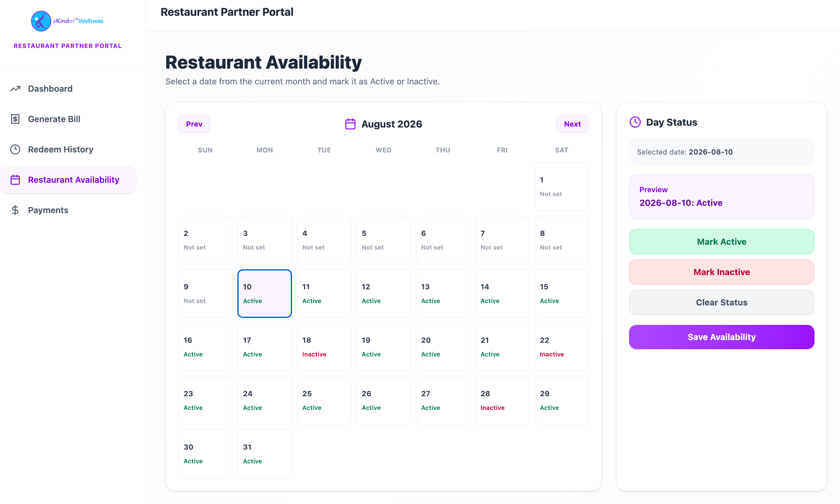Click the calendar icon beside August 2026
Image resolution: width=840 pixels, height=504 pixels.
(350, 124)
